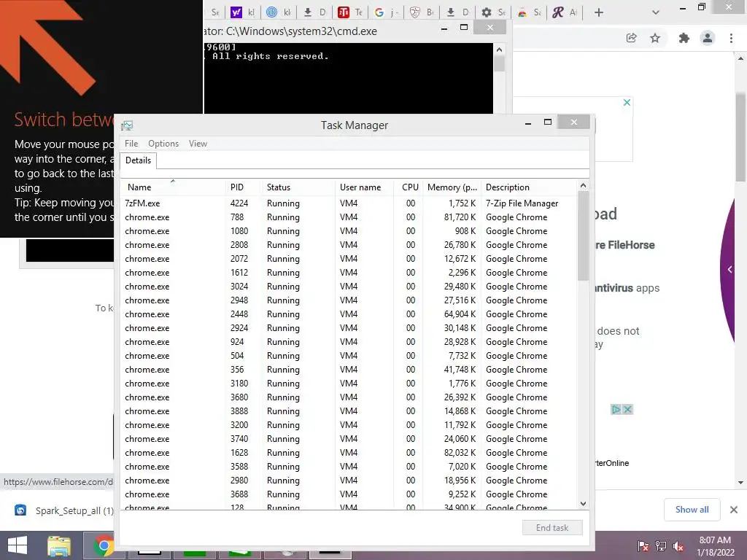Minimize the cmd.exe window
The width and height of the screenshot is (747, 560).
click(444, 28)
